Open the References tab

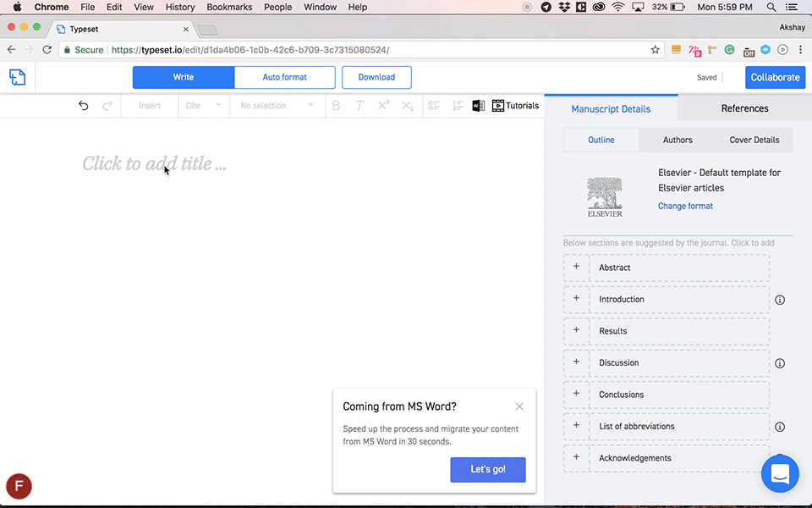pos(744,108)
